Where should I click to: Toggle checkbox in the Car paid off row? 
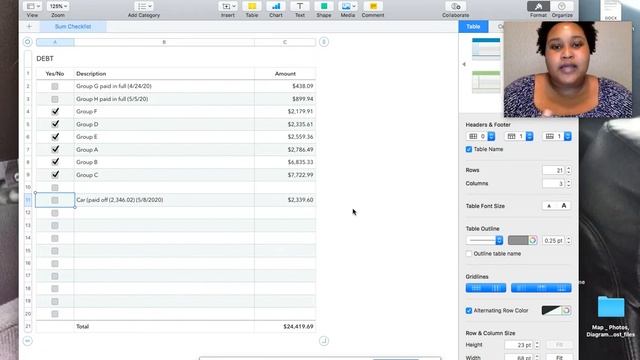tap(55, 200)
